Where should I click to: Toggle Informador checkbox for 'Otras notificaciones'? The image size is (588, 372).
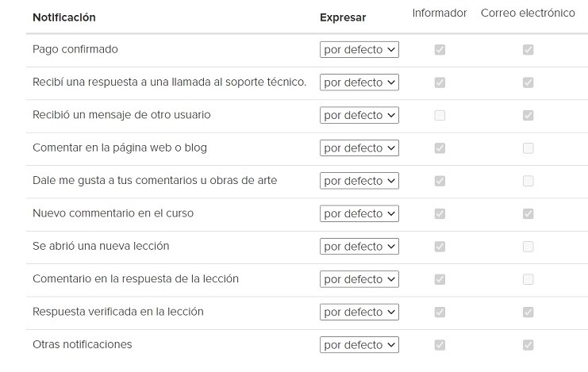tap(440, 345)
